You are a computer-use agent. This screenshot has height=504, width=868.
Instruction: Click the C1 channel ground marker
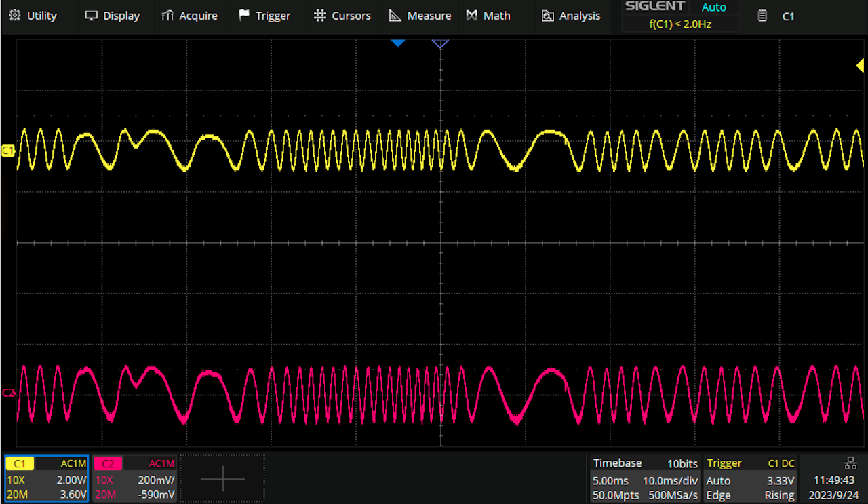click(8, 151)
